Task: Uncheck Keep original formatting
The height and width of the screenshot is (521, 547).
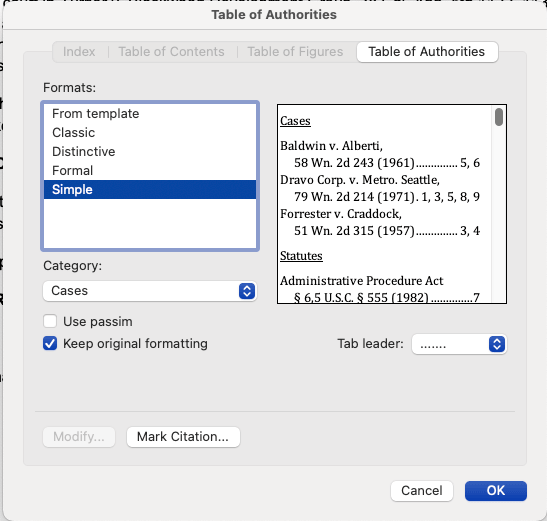Action: [x=50, y=343]
